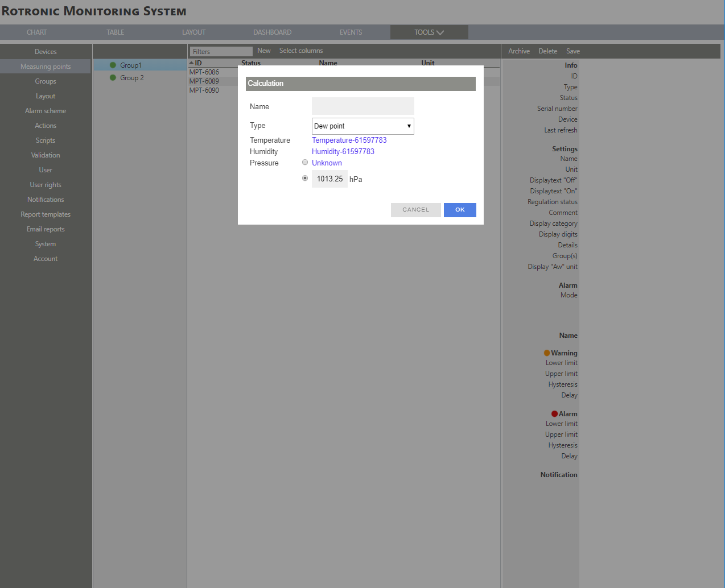This screenshot has width=725, height=588.
Task: Click Archive in the details toolbar
Action: [519, 51]
